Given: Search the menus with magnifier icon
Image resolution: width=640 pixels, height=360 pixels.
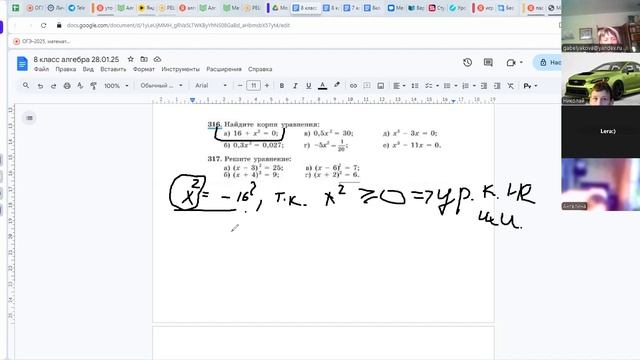Looking at the screenshot, I should pyautogui.click(x=26, y=86).
